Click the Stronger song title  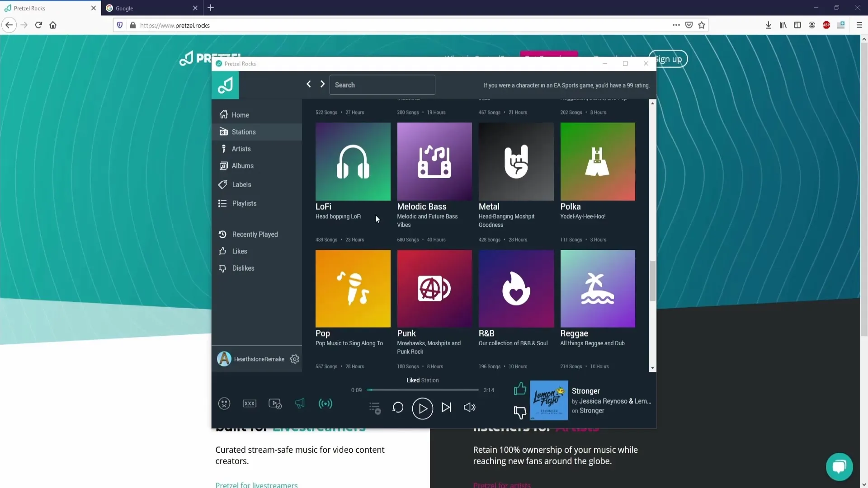click(585, 391)
